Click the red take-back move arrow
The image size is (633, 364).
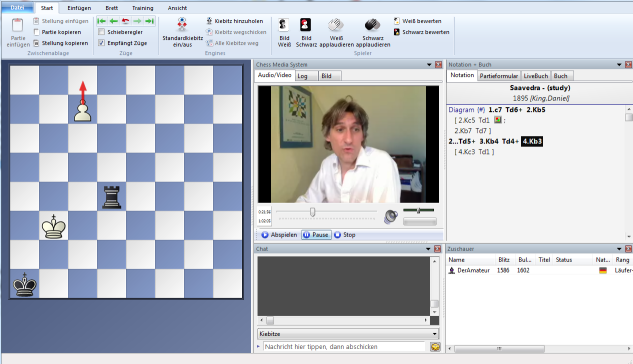126,21
